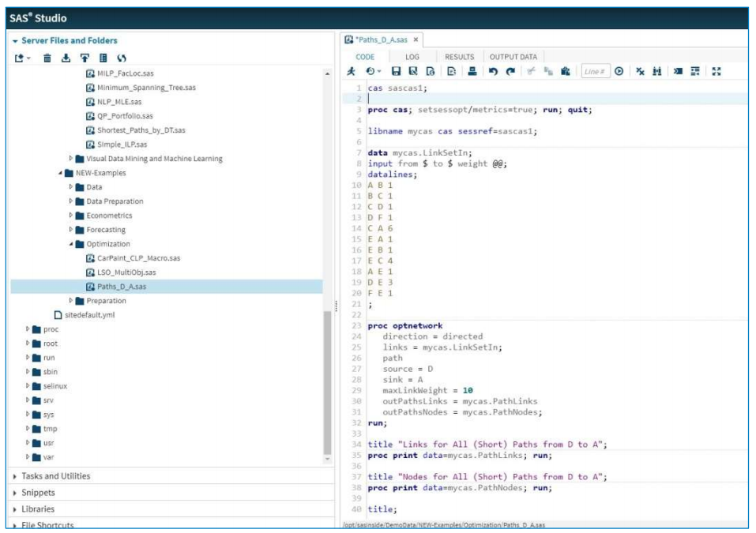756x533 pixels.
Task: Collapse the Server Files and Folders section
Action: 17,40
